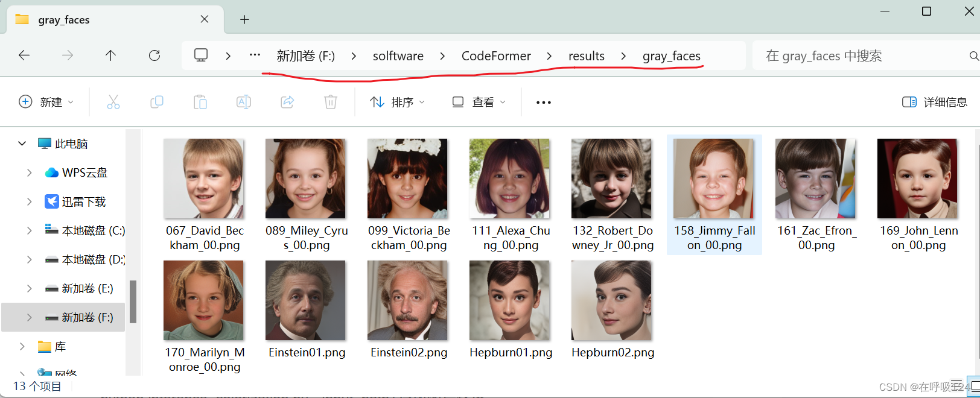
Task: Select Einstein02.png thumbnail
Action: coord(407,300)
